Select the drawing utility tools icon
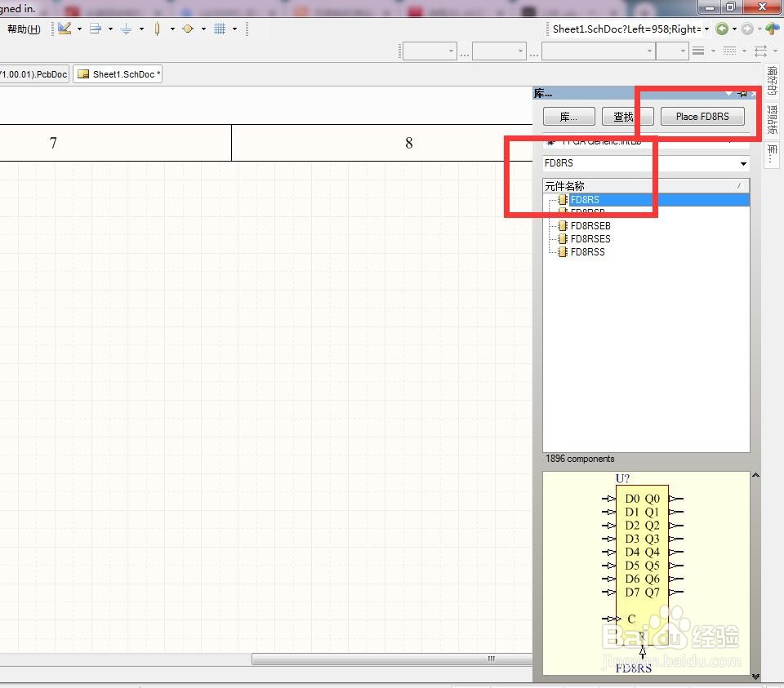This screenshot has height=688, width=784. point(65,29)
